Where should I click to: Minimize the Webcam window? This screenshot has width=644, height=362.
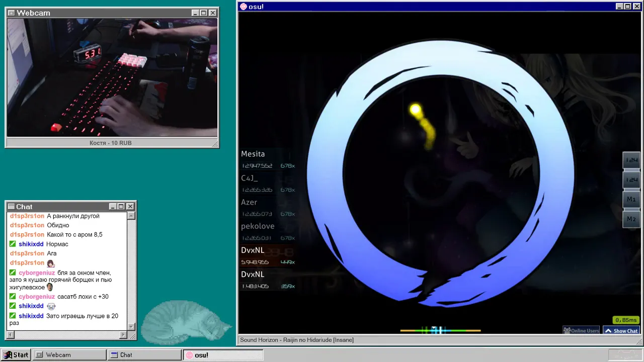pyautogui.click(x=195, y=13)
